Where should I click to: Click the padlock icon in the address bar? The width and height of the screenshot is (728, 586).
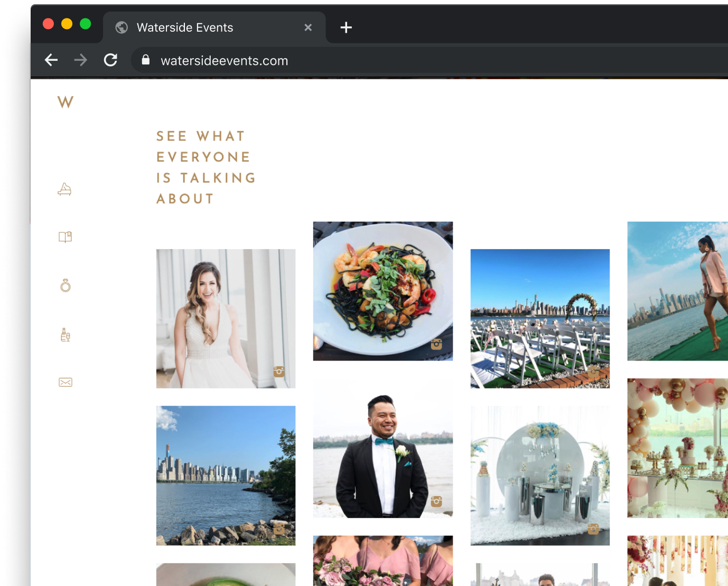click(x=146, y=60)
